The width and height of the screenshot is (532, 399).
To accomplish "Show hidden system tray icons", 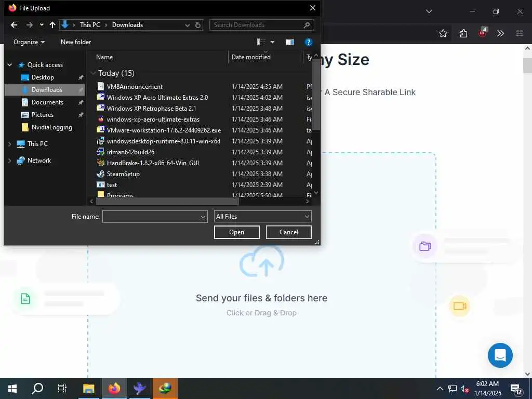I will click(x=440, y=389).
